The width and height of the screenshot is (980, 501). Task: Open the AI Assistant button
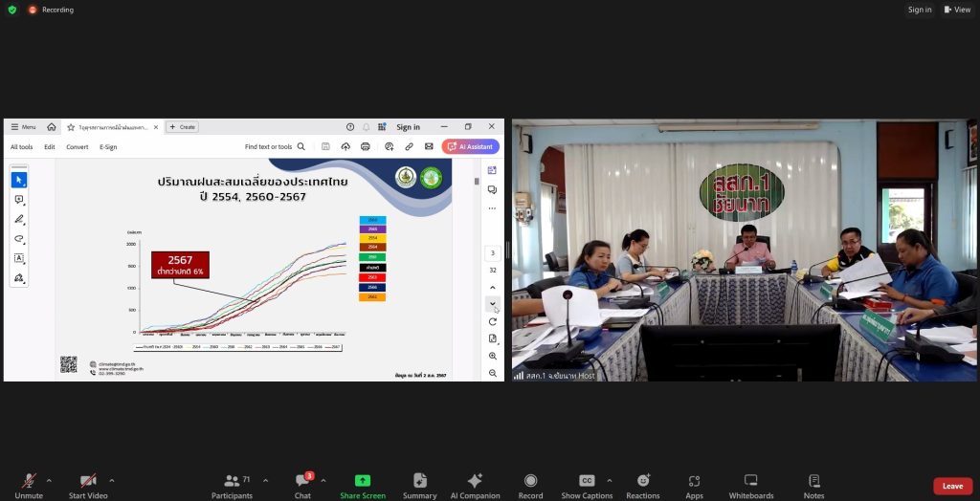pyautogui.click(x=471, y=147)
